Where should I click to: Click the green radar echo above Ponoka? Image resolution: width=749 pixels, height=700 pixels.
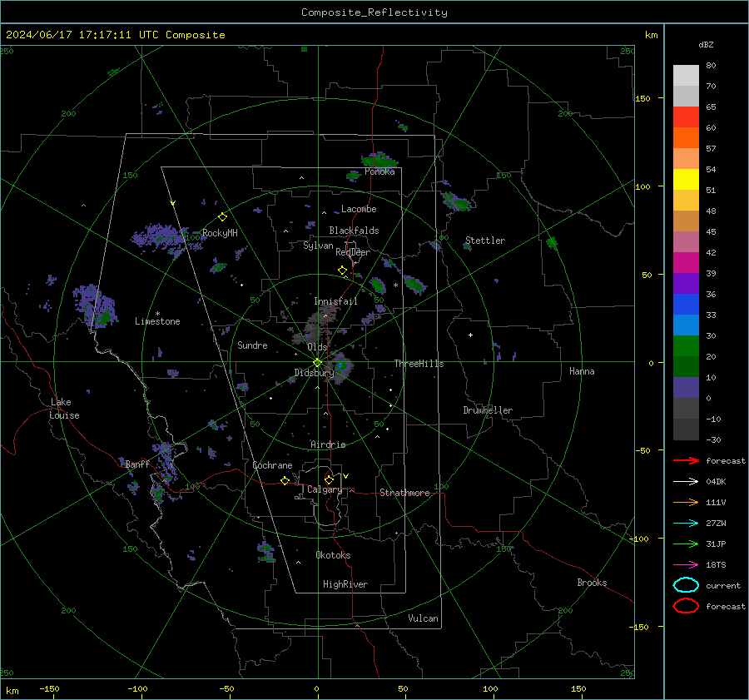pos(379,160)
